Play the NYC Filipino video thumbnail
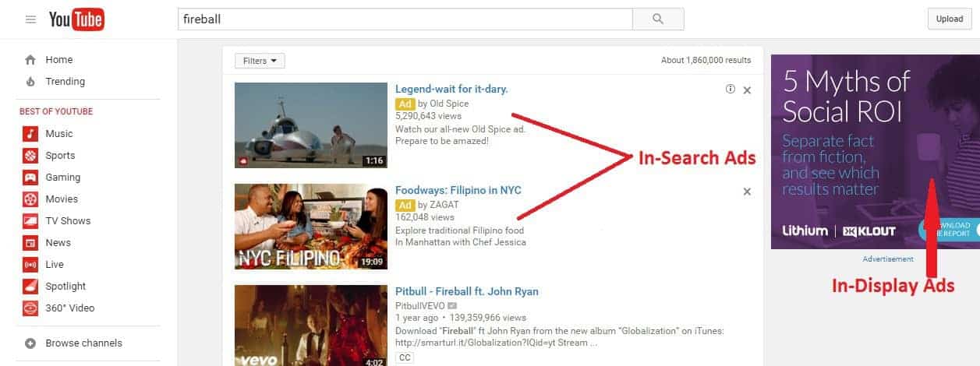Image resolution: width=980 pixels, height=366 pixels. tap(311, 227)
